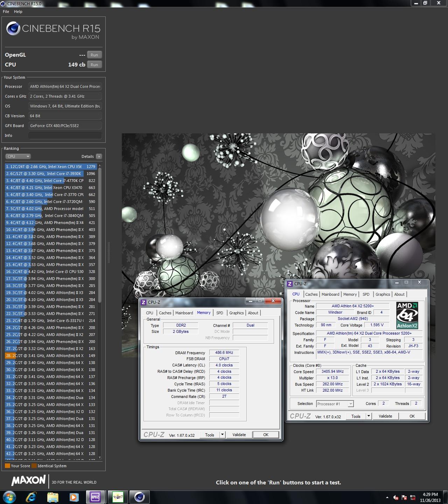Click OK in CPU-Z Memory window
448x504 pixels.
(266, 435)
